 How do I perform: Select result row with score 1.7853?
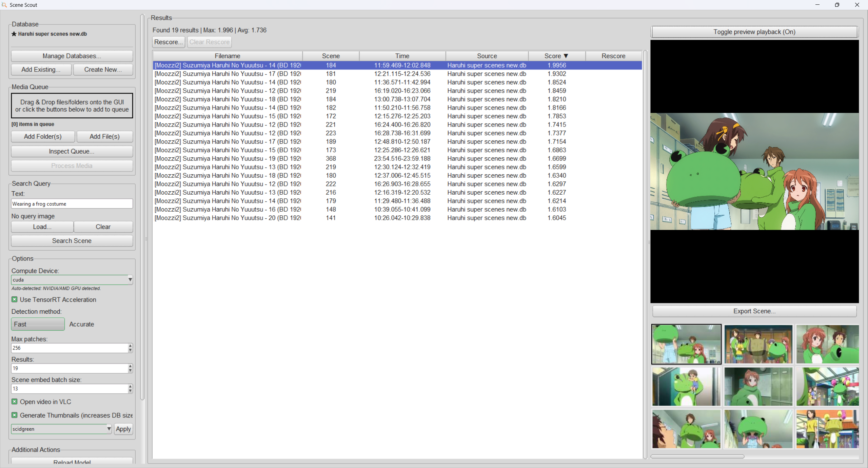pyautogui.click(x=397, y=116)
